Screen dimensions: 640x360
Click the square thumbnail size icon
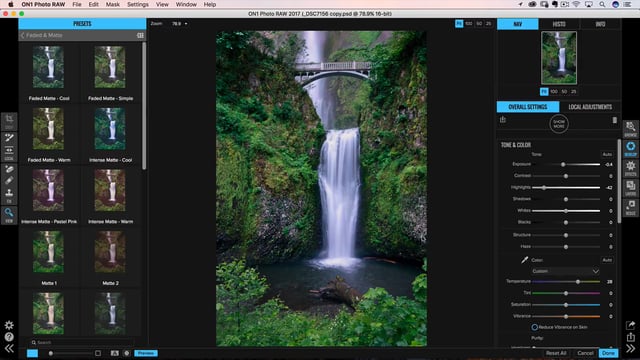pos(98,353)
